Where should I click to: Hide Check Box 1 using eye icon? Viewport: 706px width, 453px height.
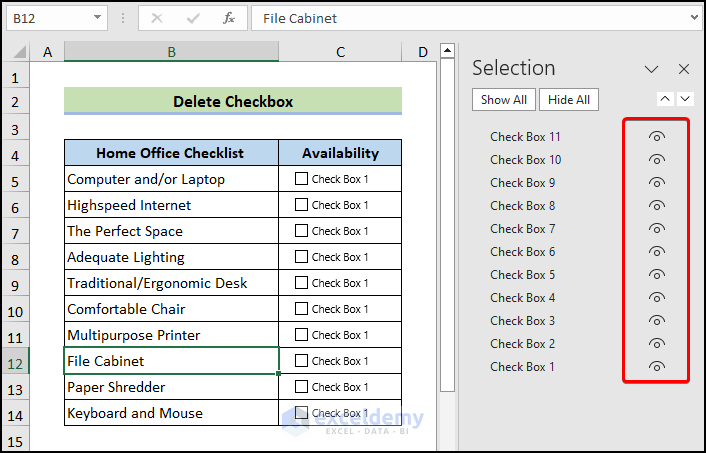pos(657,367)
